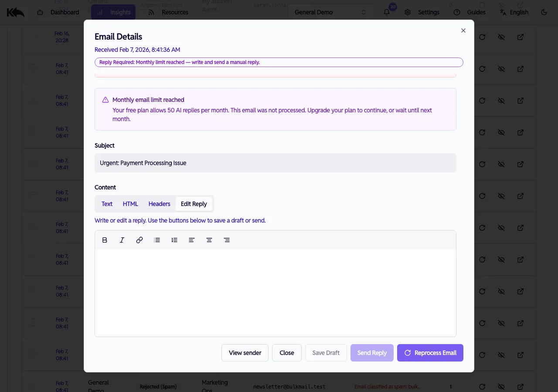Create a numbered list in the reply
558x392 pixels.
point(174,240)
